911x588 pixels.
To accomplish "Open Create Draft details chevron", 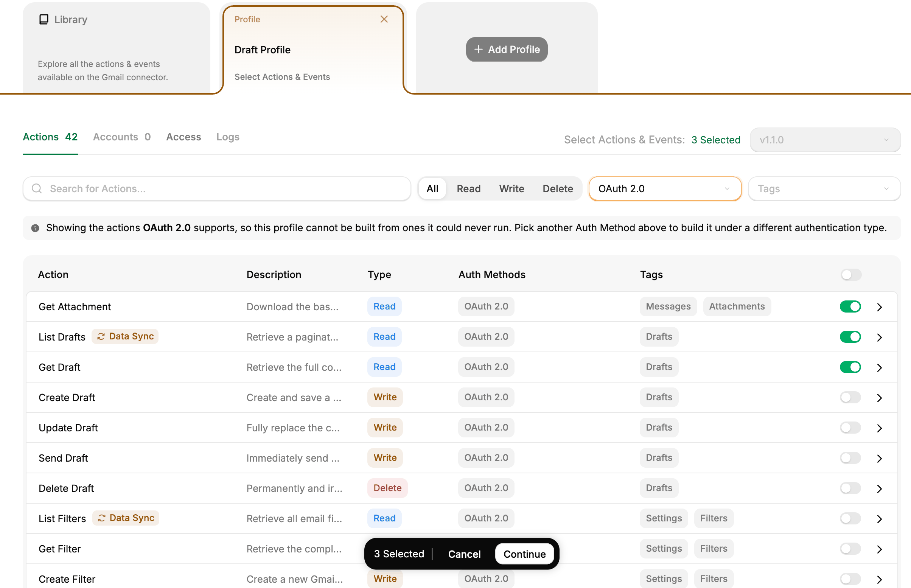I will [x=879, y=397].
